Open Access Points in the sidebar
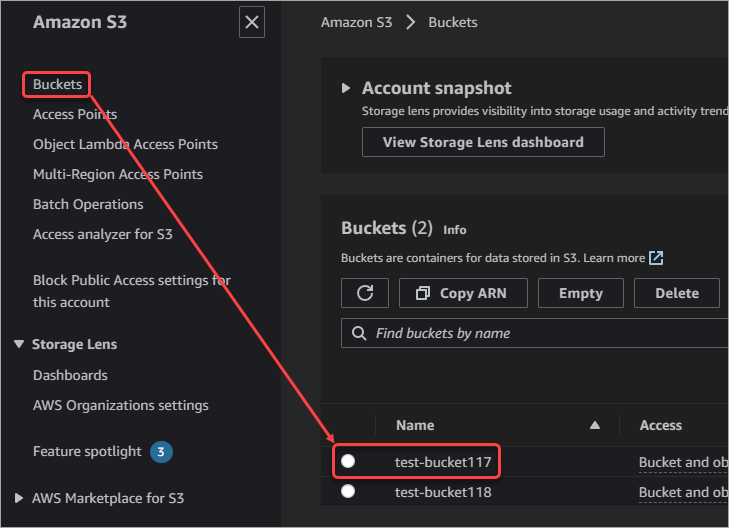This screenshot has width=729, height=528. tap(75, 114)
